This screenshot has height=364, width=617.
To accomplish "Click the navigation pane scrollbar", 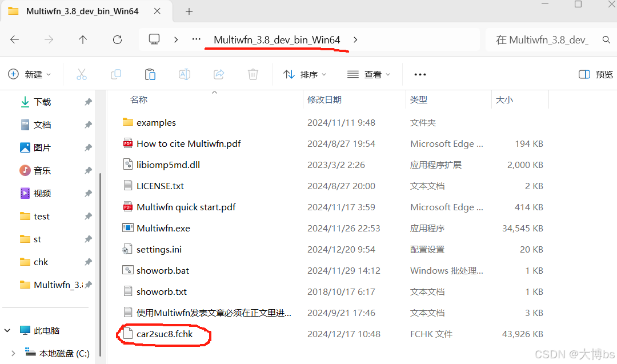I will click(100, 263).
